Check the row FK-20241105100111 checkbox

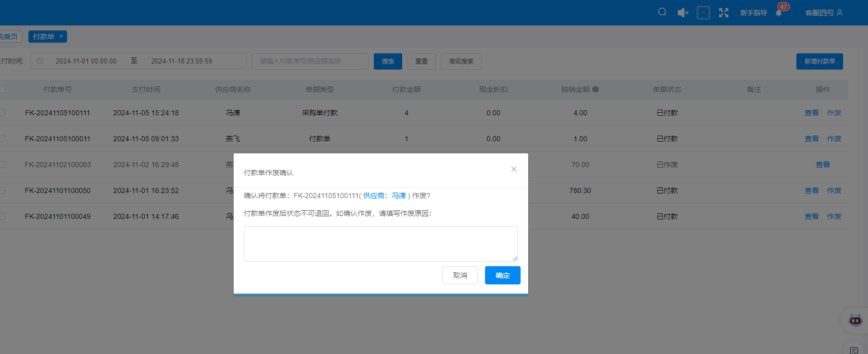tap(2, 113)
